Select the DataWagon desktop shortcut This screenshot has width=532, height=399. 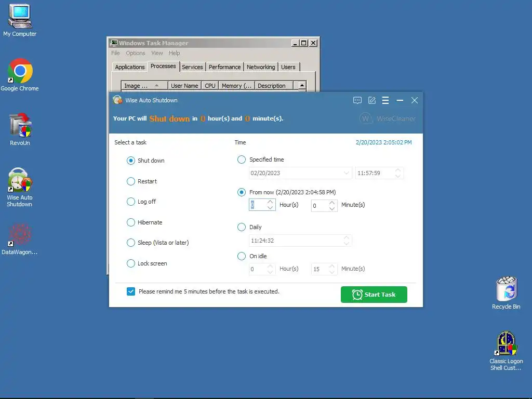(20, 238)
